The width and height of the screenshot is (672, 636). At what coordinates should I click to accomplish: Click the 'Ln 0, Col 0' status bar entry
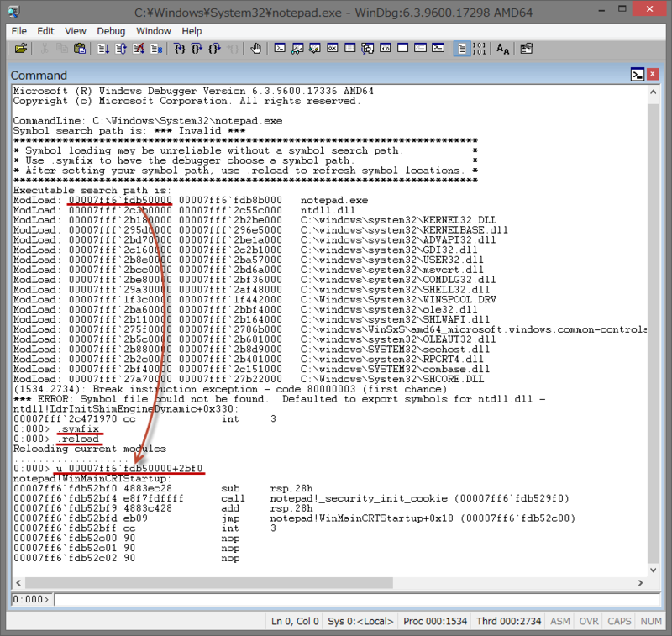click(x=295, y=621)
